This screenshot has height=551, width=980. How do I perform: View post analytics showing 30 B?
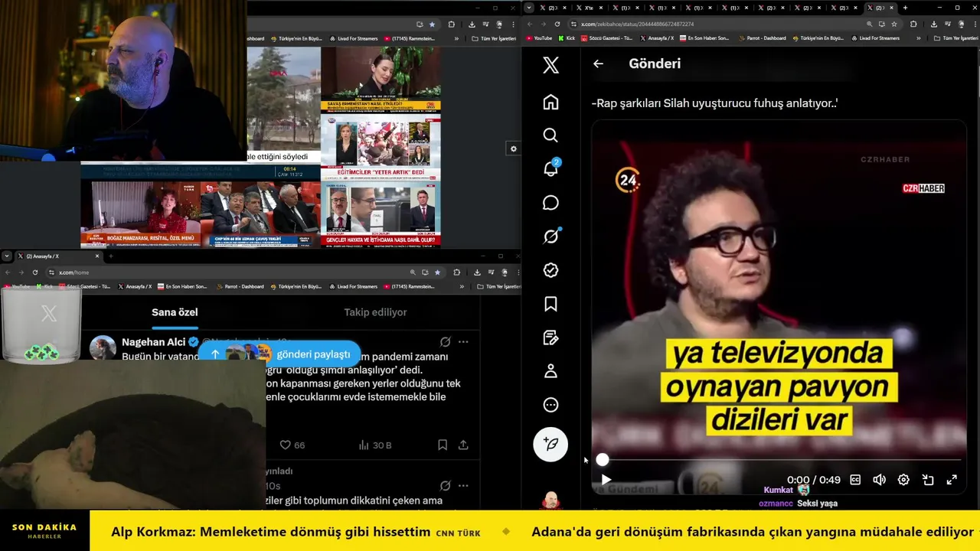click(375, 445)
